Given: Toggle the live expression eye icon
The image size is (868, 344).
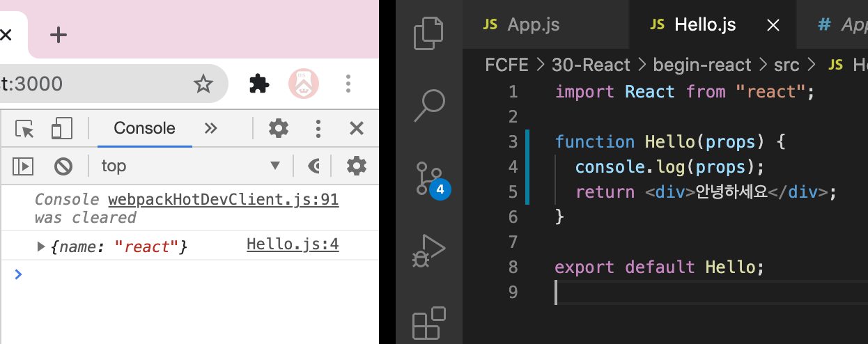Looking at the screenshot, I should click(x=314, y=166).
